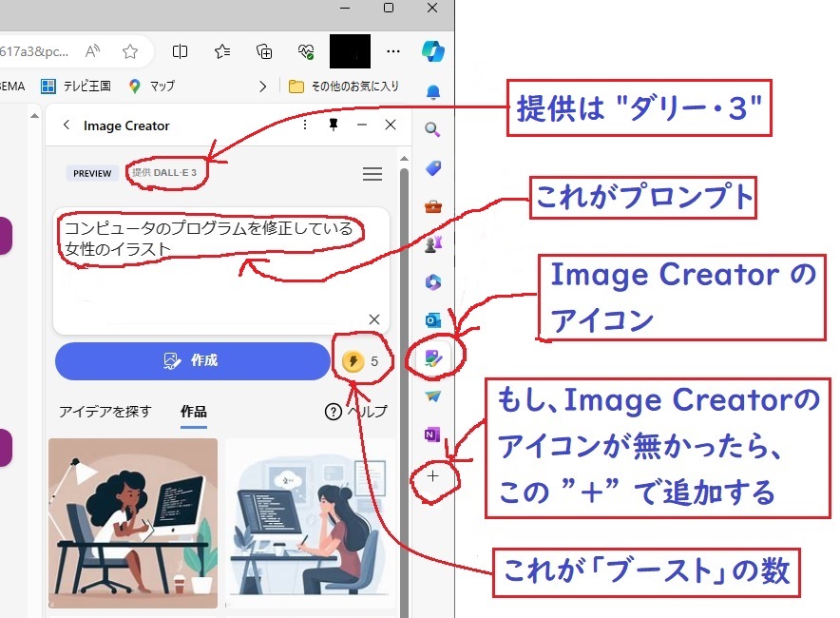The height and width of the screenshot is (618, 840).
Task: Pin the Image Creator pane
Action: coord(334,125)
